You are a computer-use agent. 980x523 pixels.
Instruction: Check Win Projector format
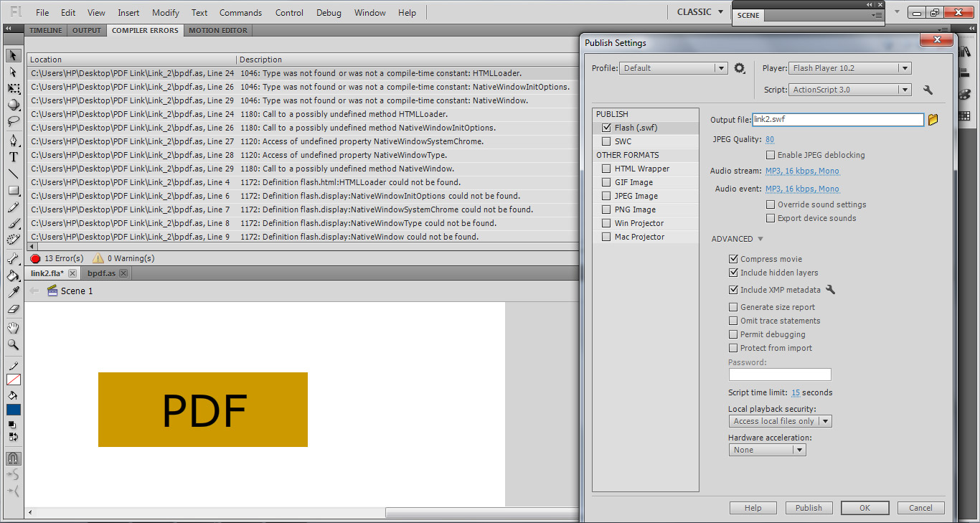tap(606, 223)
